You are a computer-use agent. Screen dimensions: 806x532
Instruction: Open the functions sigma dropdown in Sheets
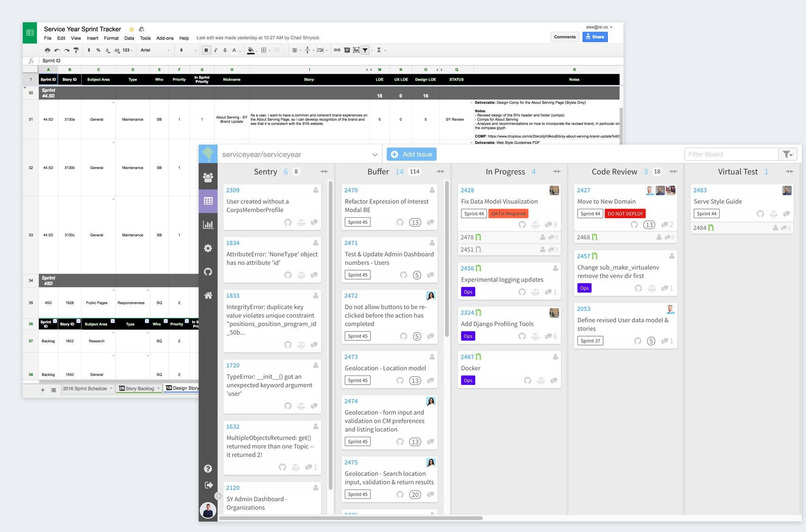381,50
